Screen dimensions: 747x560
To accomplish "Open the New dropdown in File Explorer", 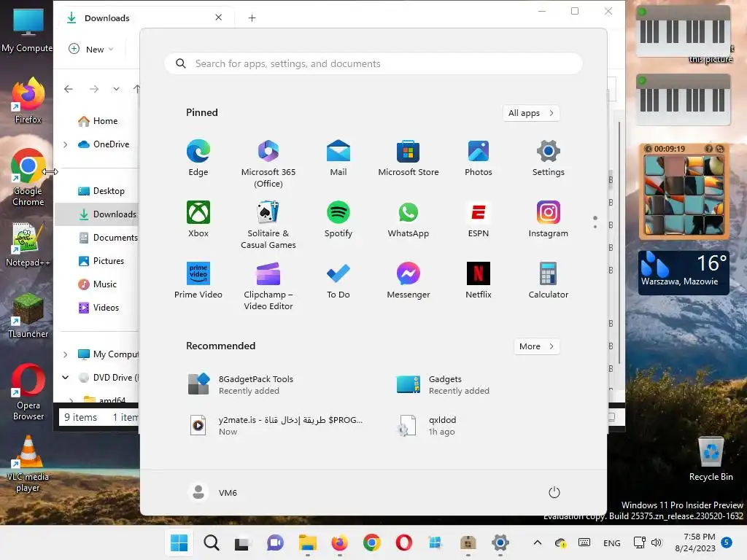I will point(91,49).
